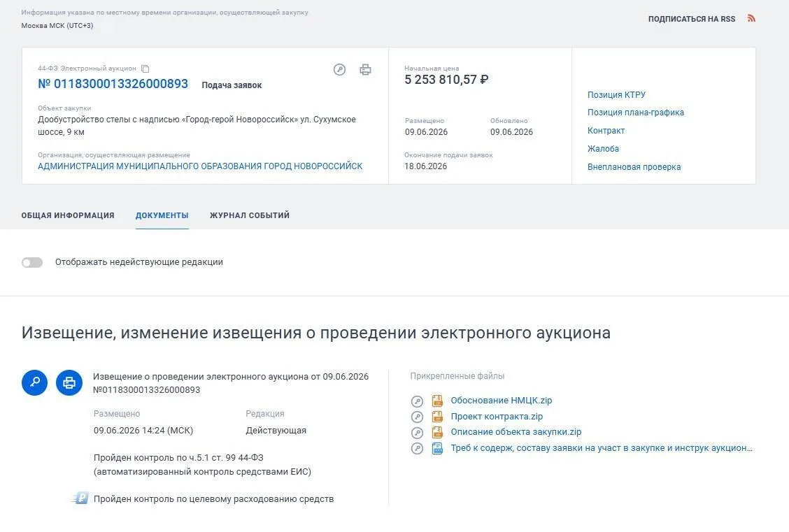
Task: Open Позиция плана-графика link
Action: click(636, 113)
